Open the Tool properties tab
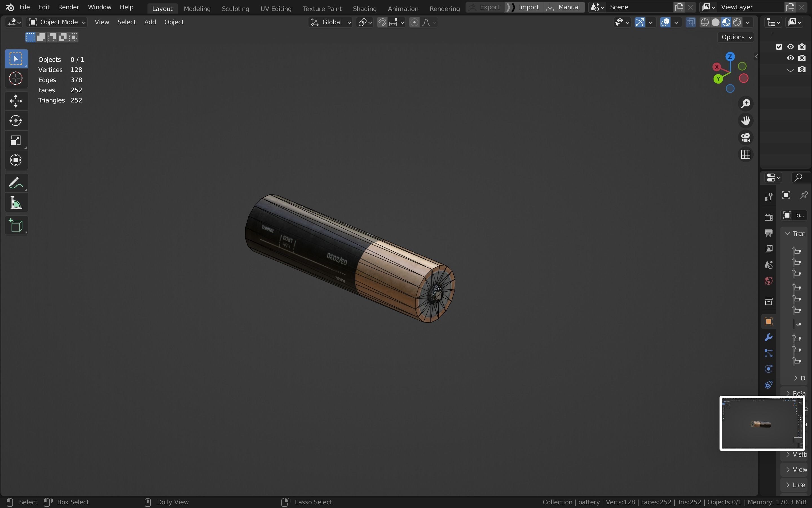This screenshot has height=508, width=812. pyautogui.click(x=768, y=197)
